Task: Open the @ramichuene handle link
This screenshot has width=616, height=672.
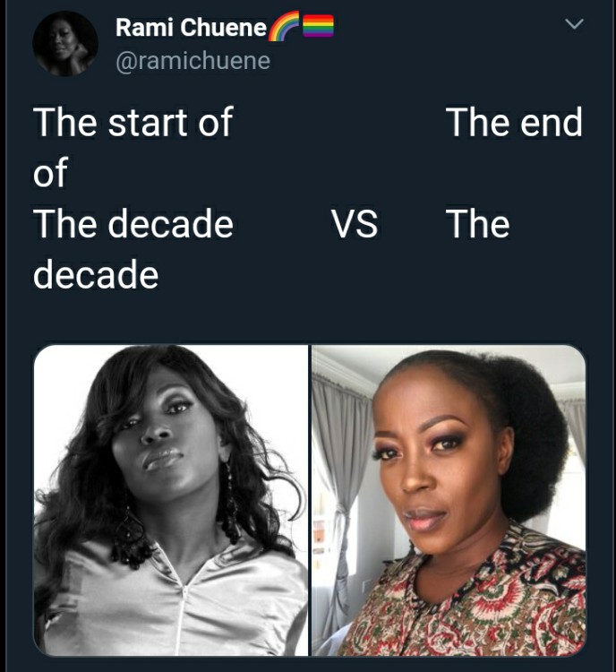Action: coord(193,61)
